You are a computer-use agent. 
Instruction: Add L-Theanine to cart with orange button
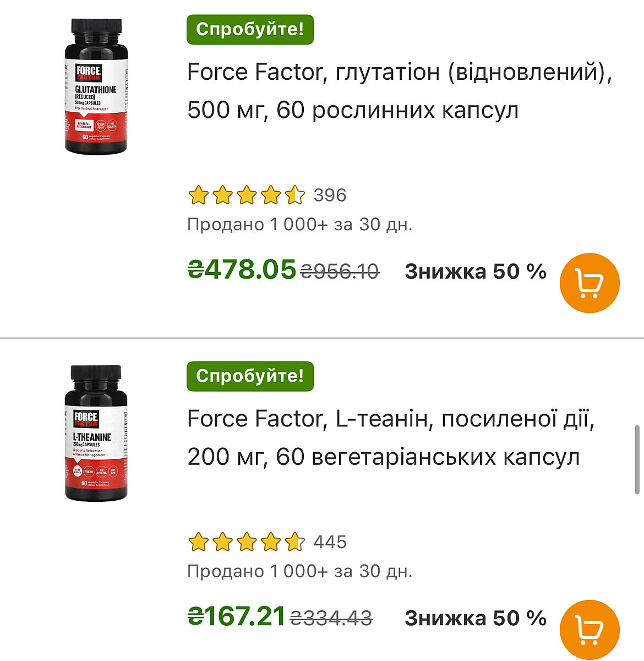coord(590,630)
